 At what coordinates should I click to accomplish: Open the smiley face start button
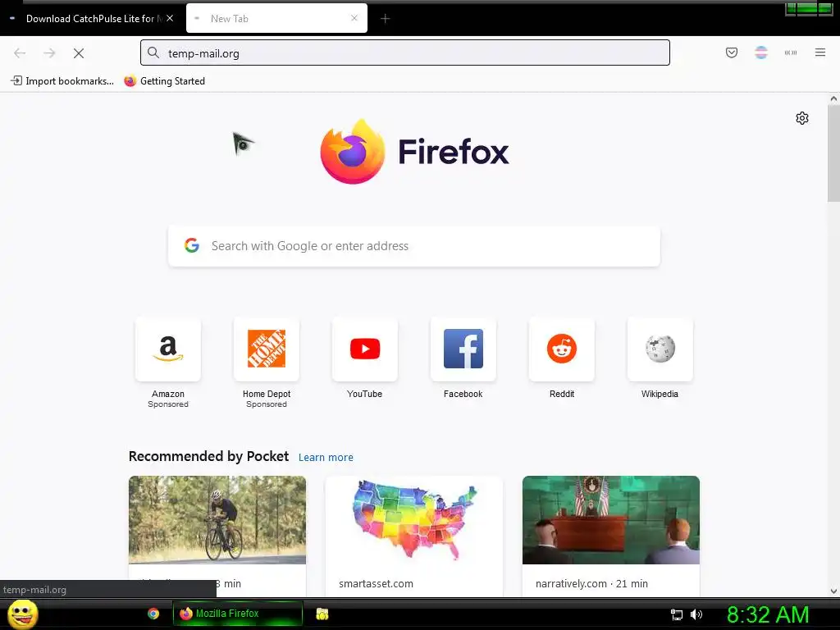22,614
